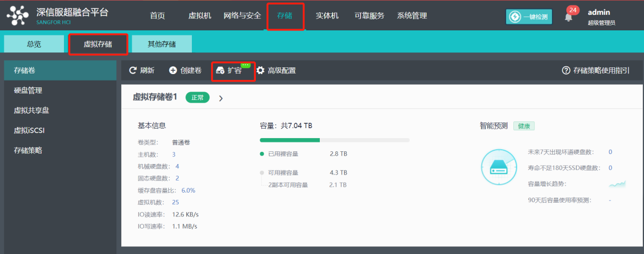Open the 虚拟机 top menu
Viewport: 644px width, 254px height.
pos(200,16)
